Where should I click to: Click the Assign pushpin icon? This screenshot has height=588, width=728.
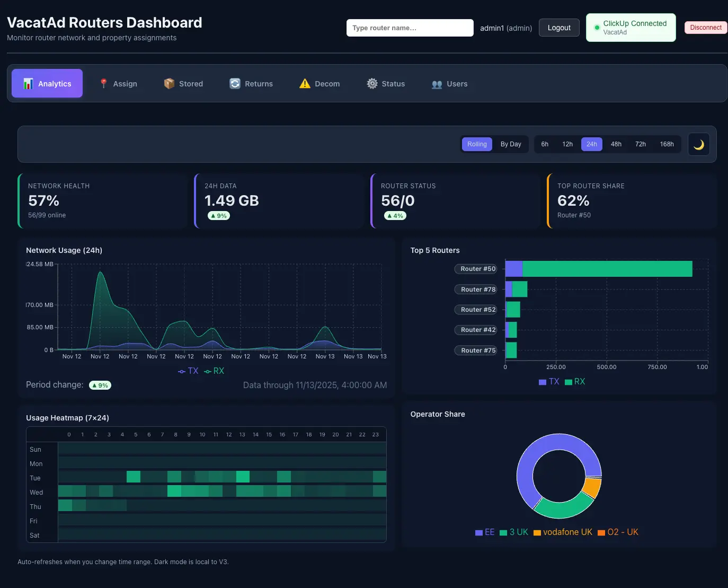coord(104,83)
